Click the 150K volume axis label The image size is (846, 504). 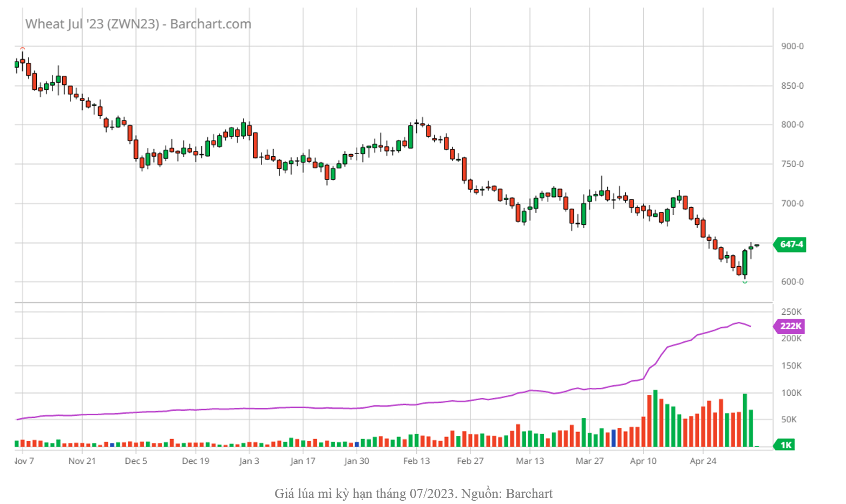click(791, 366)
